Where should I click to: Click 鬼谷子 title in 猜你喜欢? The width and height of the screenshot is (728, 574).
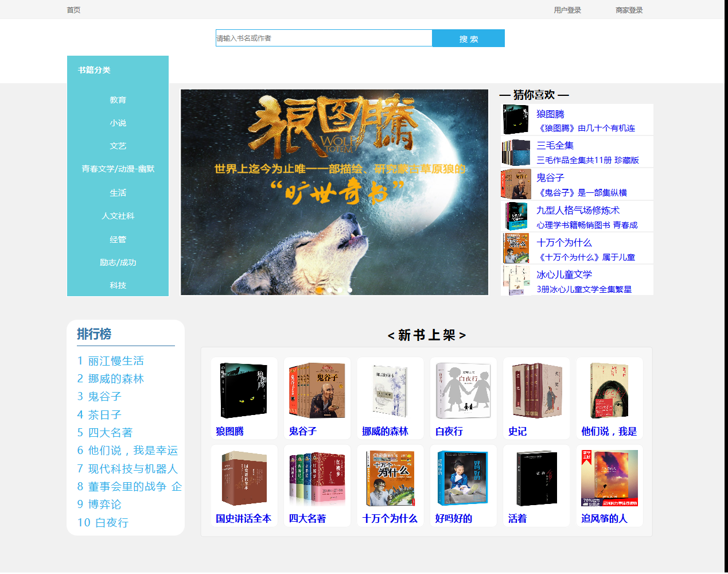[550, 177]
